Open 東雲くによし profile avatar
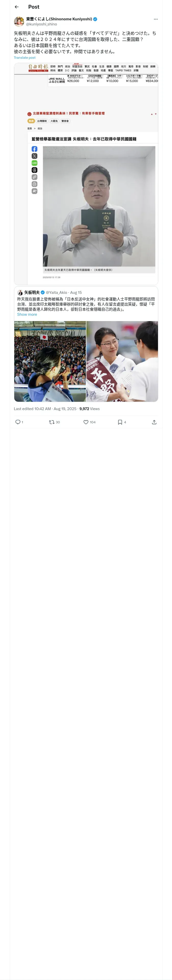The height and width of the screenshot is (980, 172). pos(19,21)
